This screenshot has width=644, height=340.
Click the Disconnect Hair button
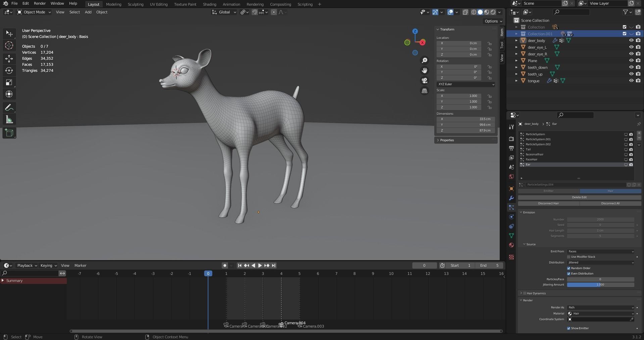coord(548,203)
